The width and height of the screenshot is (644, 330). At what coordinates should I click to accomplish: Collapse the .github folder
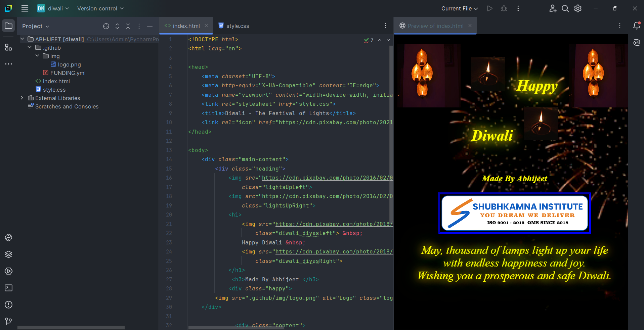tap(30, 48)
